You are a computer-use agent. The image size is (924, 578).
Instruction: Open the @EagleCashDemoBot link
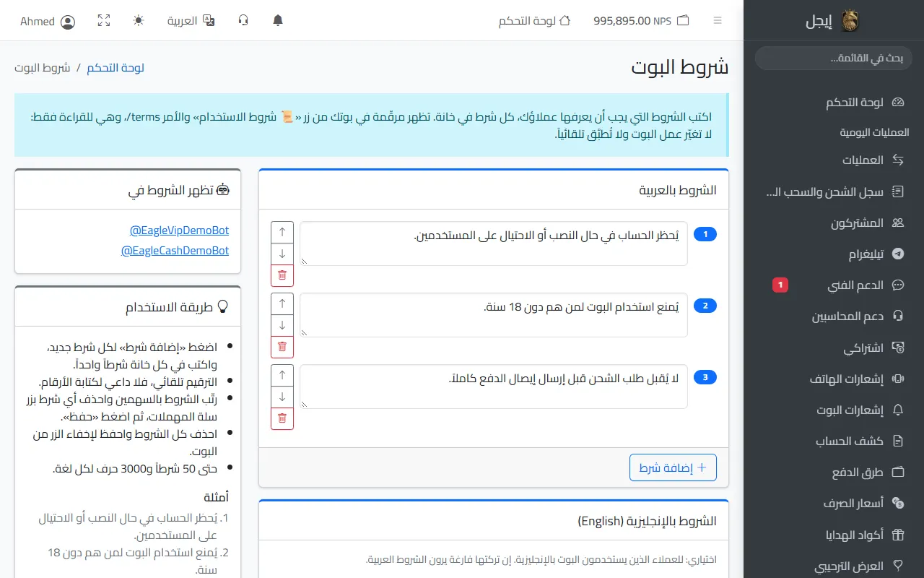[175, 251]
